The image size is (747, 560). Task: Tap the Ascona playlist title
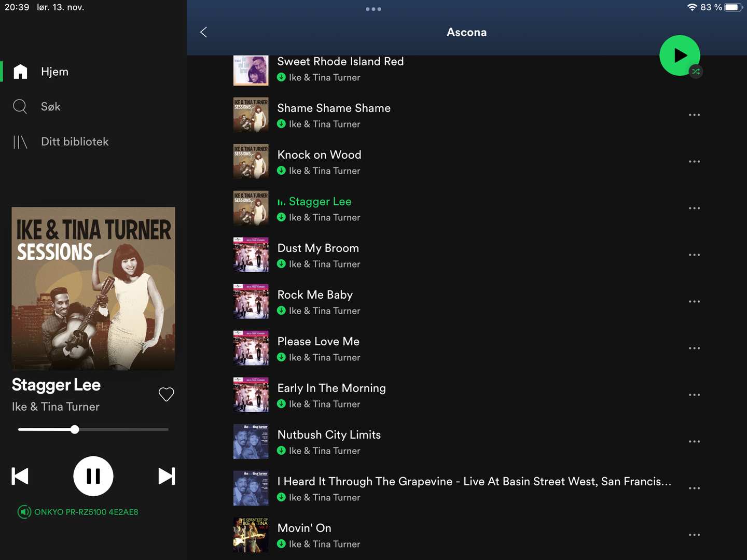point(467,32)
